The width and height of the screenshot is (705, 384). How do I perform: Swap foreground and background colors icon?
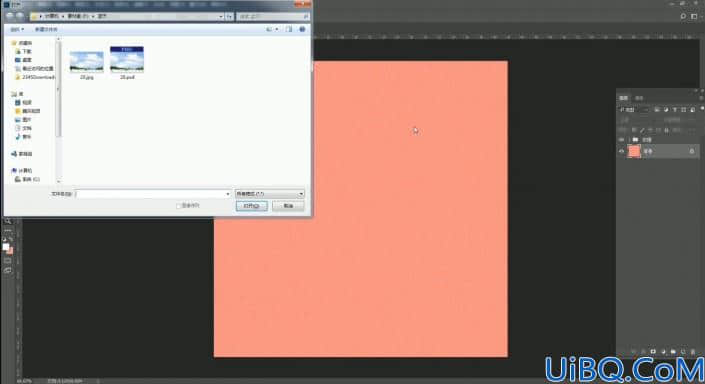point(11,240)
